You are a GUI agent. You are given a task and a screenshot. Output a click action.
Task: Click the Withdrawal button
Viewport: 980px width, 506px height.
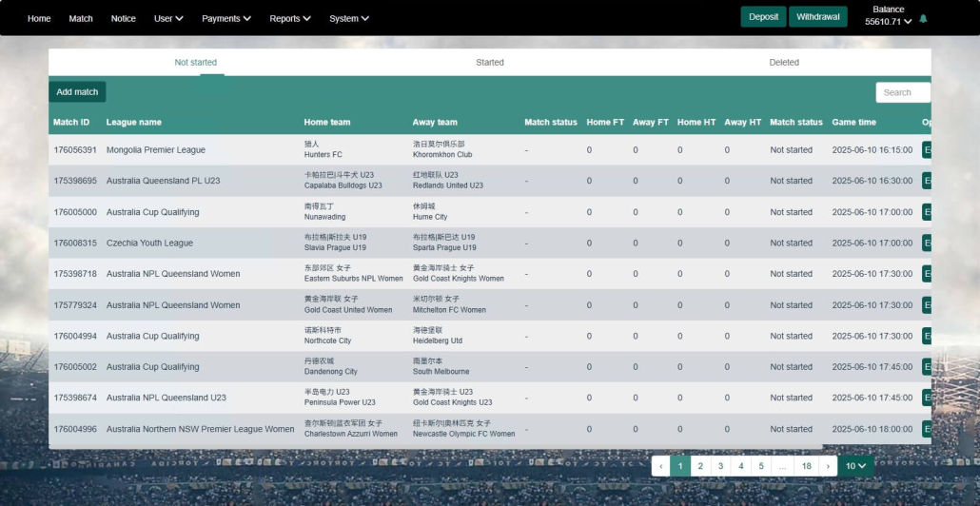[x=817, y=17]
